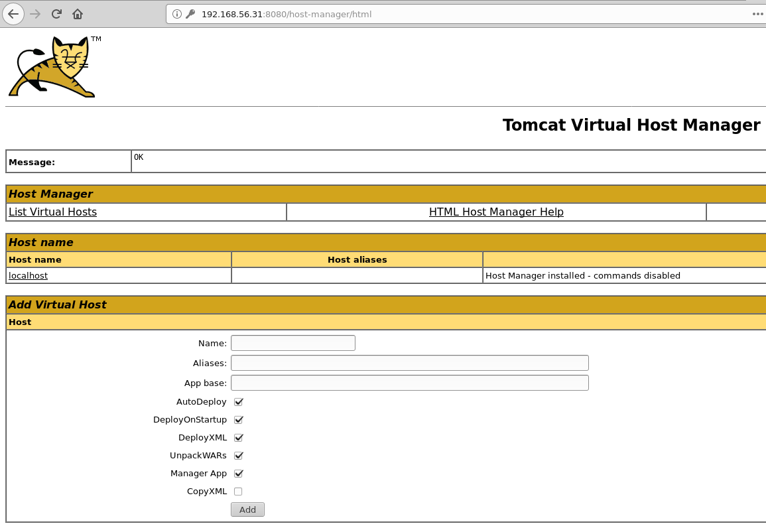This screenshot has height=532, width=766.
Task: Click the browser Back arrow button
Action: click(x=13, y=14)
